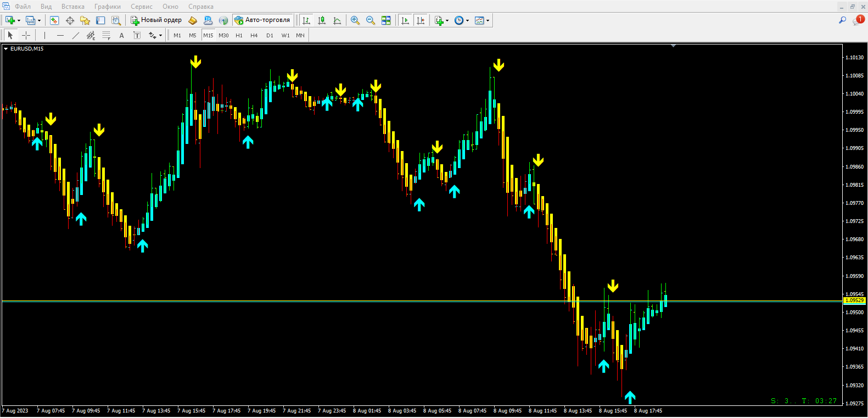The height and width of the screenshot is (418, 868).
Task: Toggle the chart Auto Scroll button
Action: point(405,20)
